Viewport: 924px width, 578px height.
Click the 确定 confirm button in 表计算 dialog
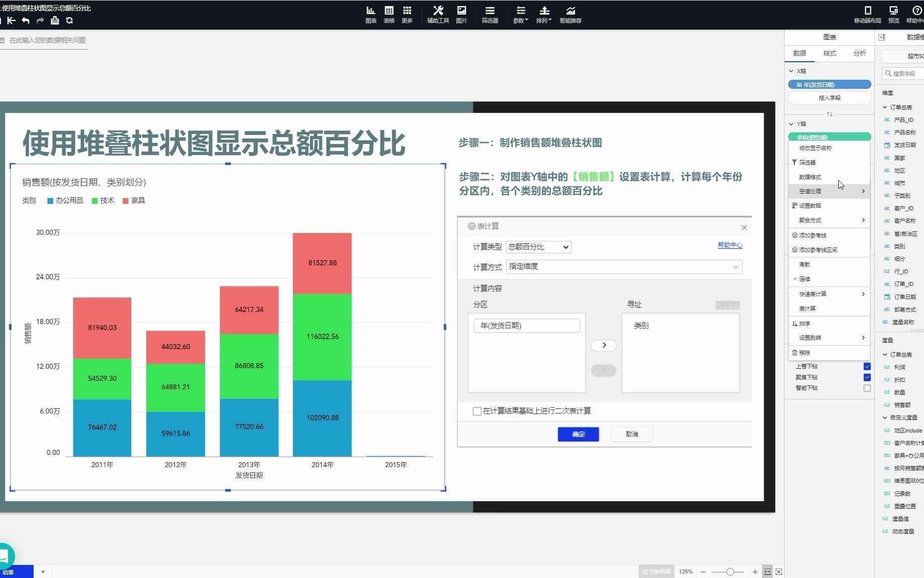[579, 435]
